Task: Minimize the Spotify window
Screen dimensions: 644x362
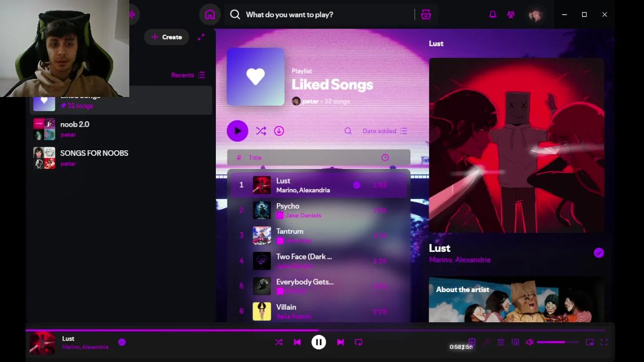Action: click(565, 15)
